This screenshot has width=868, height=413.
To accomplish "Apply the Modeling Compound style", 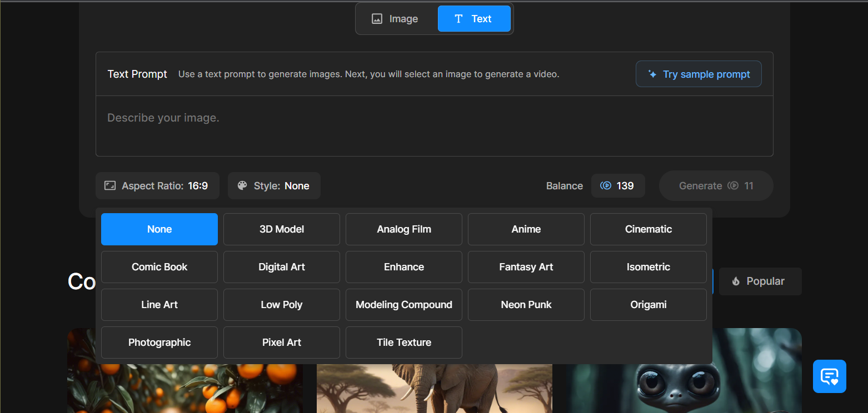I will tap(404, 305).
